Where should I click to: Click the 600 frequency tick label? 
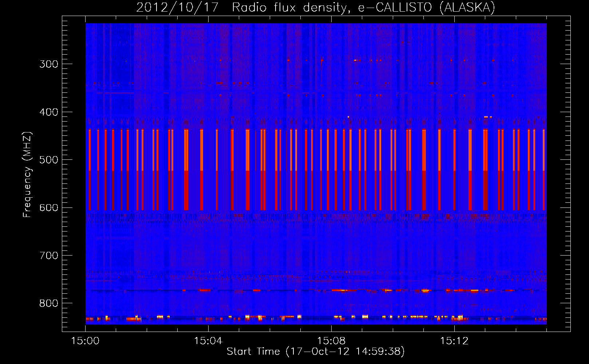click(49, 208)
